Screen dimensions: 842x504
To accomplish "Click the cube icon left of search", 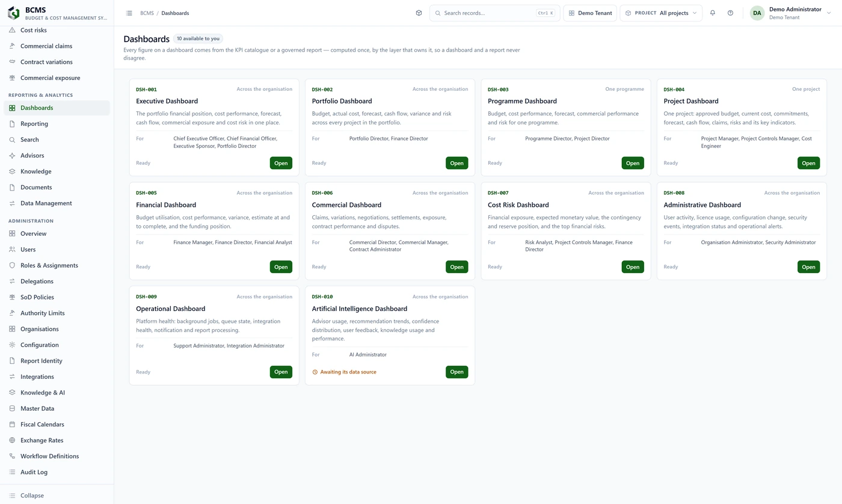I will pos(419,13).
